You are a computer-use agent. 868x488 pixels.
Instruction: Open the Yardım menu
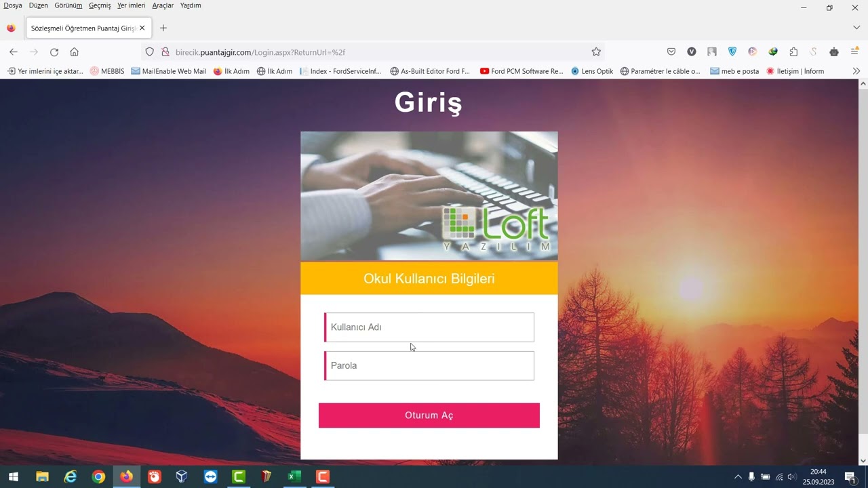coord(191,5)
